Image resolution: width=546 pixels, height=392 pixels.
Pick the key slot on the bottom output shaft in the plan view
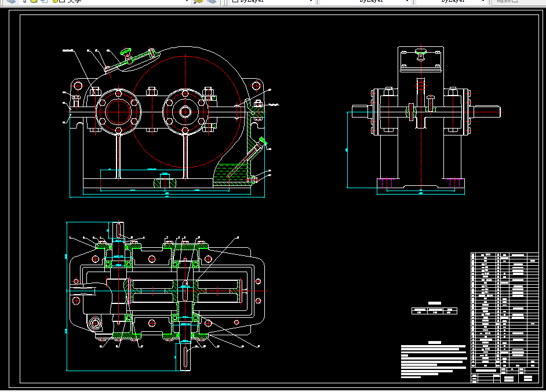coord(186,356)
